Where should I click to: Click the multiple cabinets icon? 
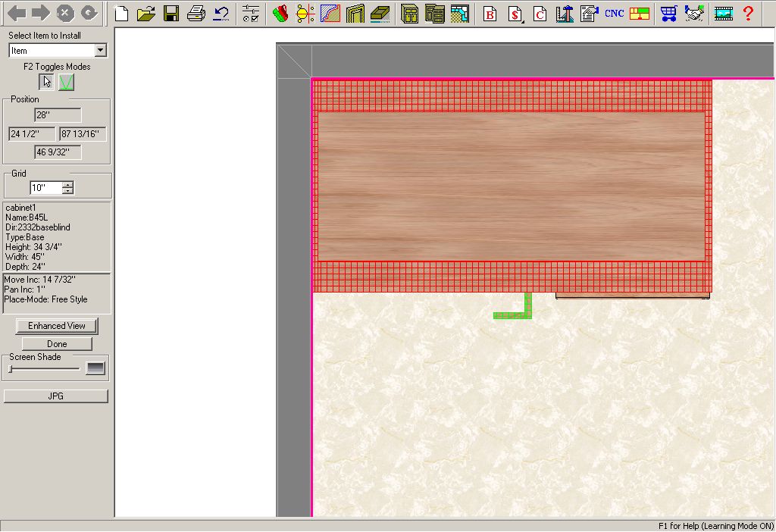(434, 14)
